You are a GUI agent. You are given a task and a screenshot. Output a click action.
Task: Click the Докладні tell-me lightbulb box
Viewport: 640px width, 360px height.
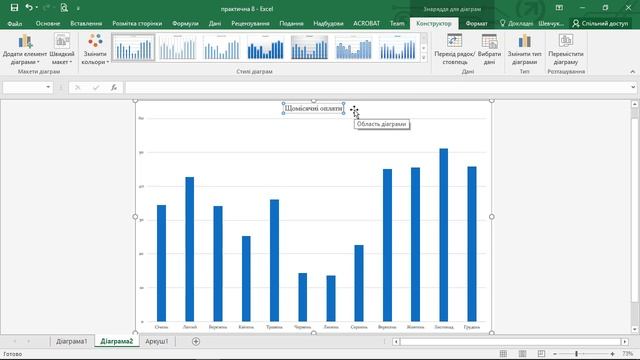[x=516, y=24]
